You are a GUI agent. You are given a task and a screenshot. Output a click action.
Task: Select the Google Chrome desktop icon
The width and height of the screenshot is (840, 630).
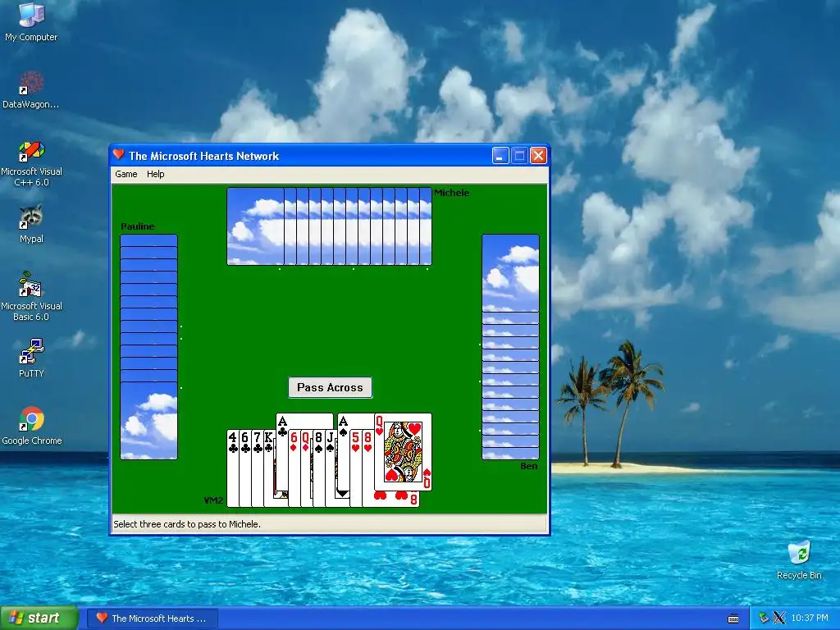[32, 426]
